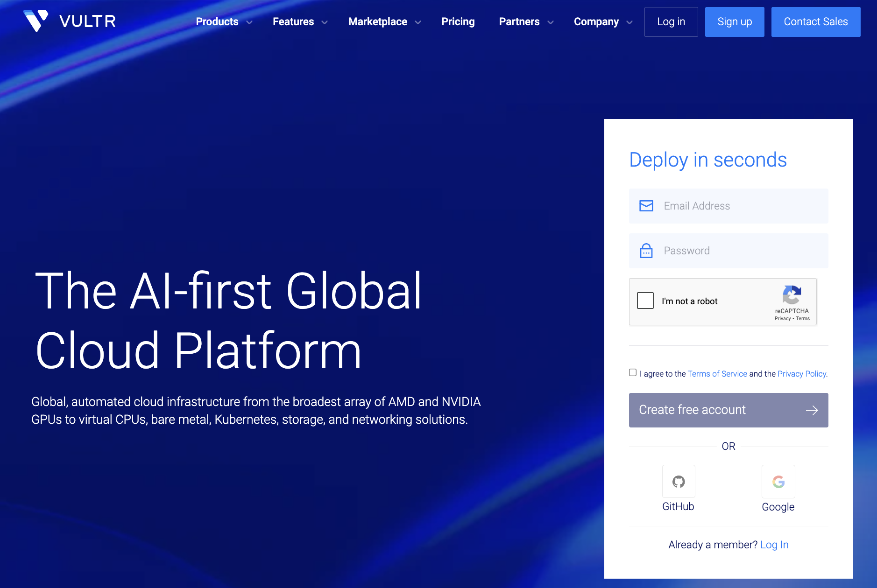Check the Terms of Service agreement box

(x=633, y=372)
